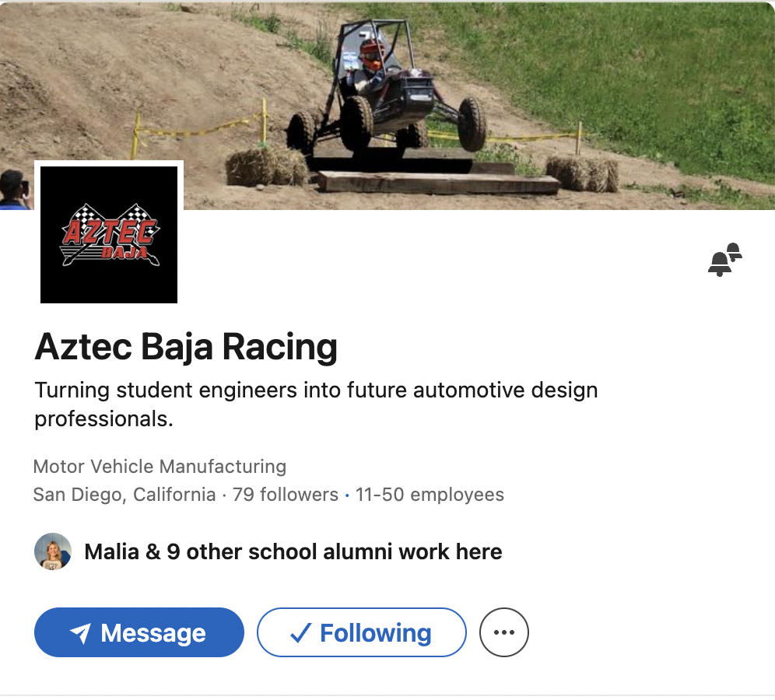Viewport: 775px width, 700px height.
Task: Click the notification bell icon
Action: [x=724, y=261]
